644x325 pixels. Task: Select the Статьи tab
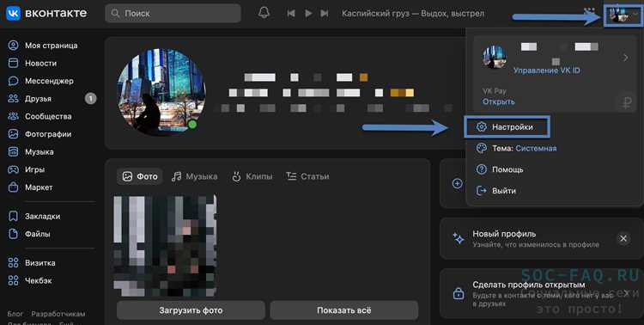307,176
